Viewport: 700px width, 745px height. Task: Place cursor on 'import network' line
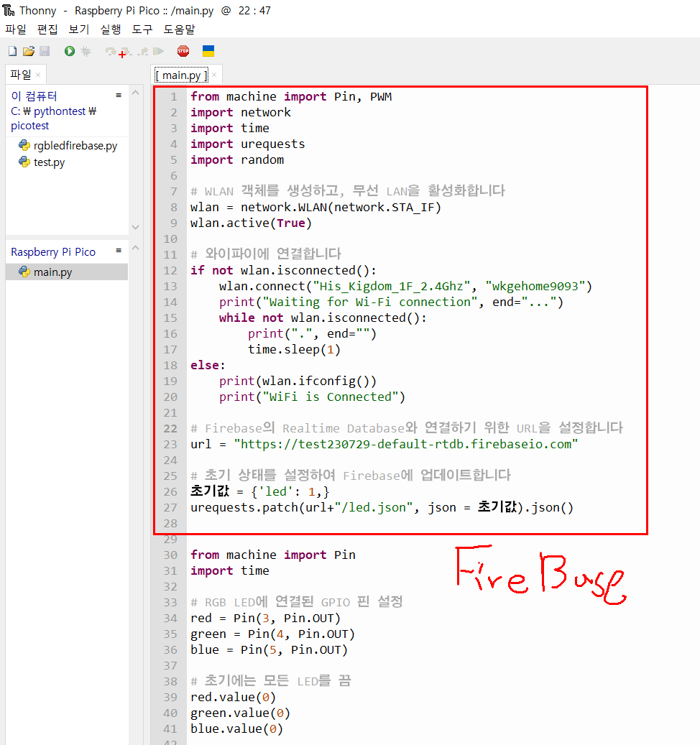(x=241, y=113)
